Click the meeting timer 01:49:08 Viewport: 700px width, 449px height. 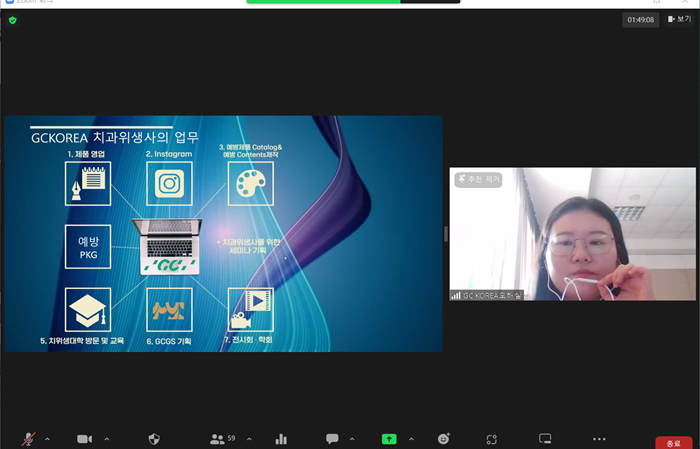[641, 20]
